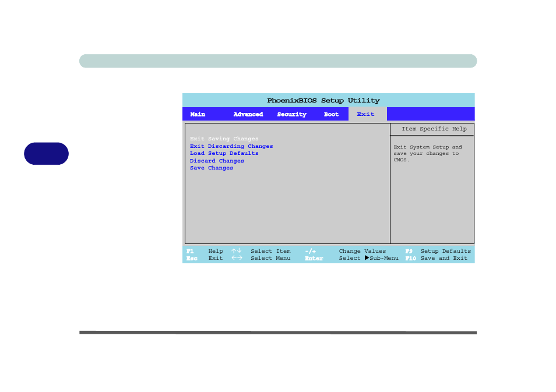Select Discard Changes option
Screen dimensions: 556x392
(217, 161)
